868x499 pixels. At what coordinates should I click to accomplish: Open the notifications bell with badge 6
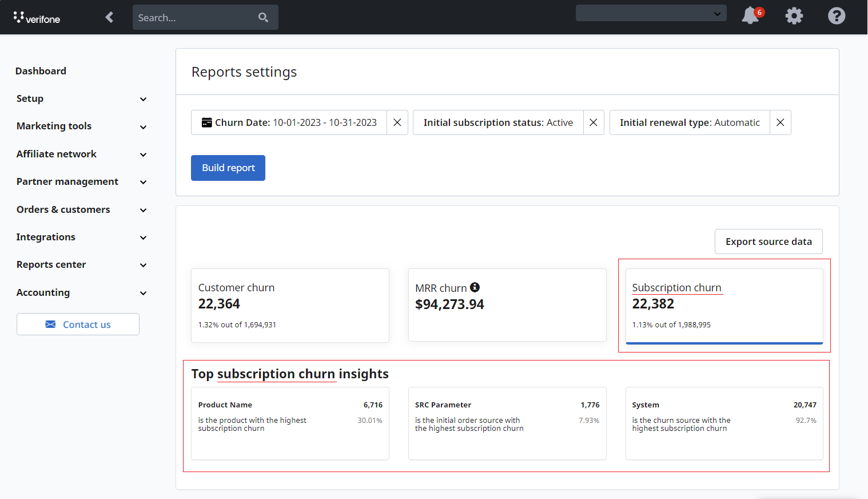click(x=750, y=17)
